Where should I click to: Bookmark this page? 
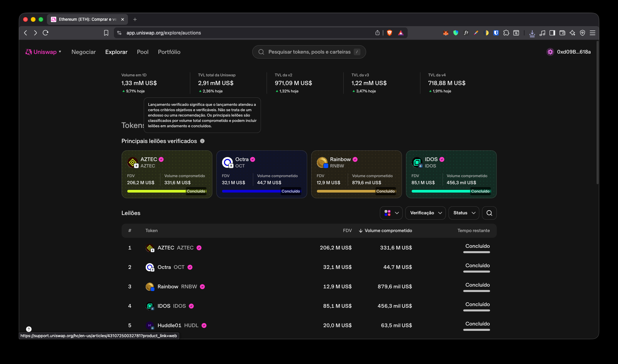pyautogui.click(x=106, y=33)
